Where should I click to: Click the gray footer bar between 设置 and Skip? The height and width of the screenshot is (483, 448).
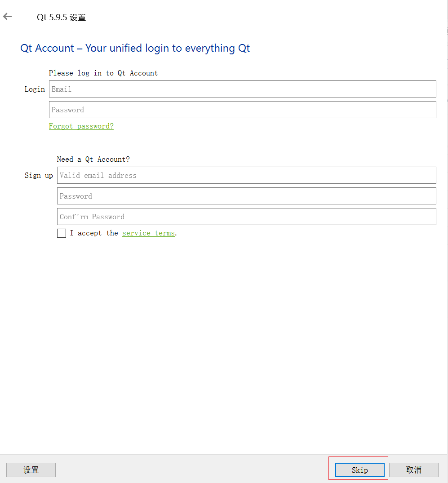pos(189,470)
